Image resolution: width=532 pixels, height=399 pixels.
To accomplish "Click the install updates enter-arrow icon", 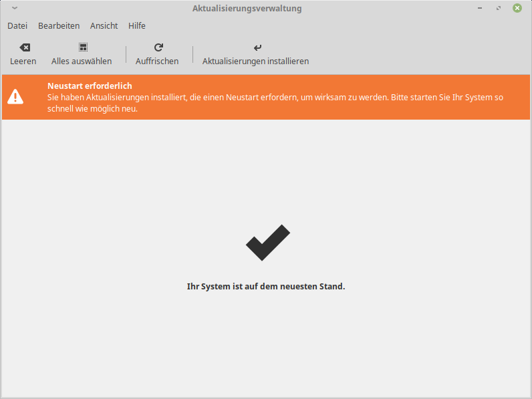I will point(257,47).
